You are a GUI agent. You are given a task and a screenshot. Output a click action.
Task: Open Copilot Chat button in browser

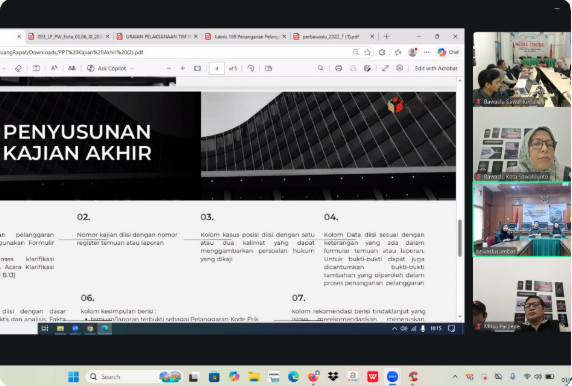point(448,52)
